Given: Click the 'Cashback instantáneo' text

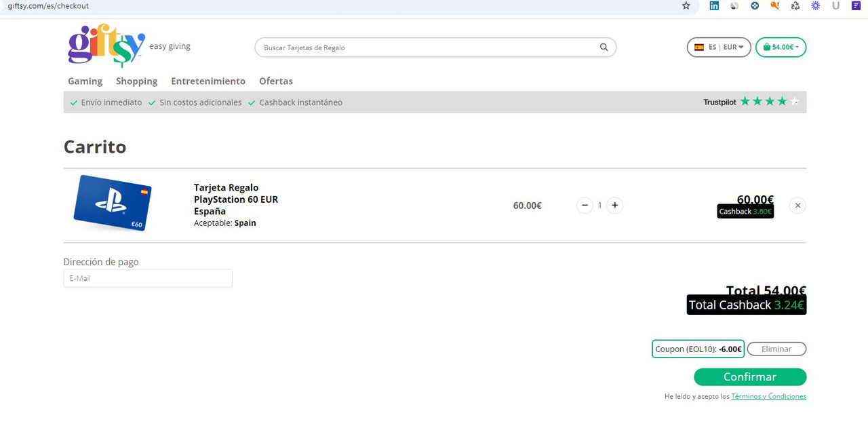Looking at the screenshot, I should [300, 102].
